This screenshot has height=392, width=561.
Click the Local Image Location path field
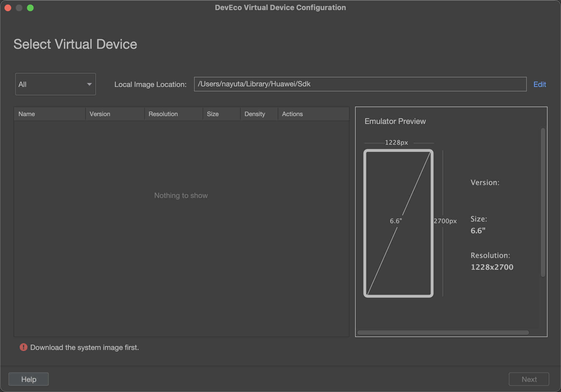click(360, 84)
